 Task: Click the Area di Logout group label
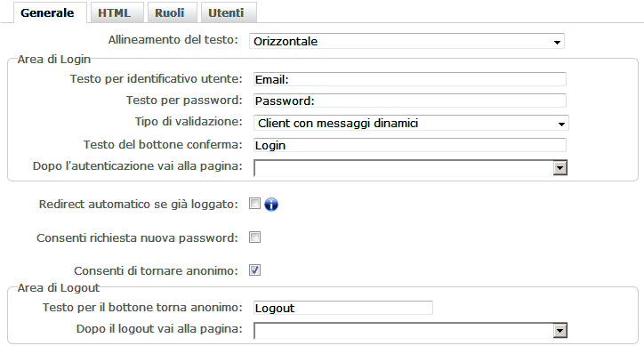tap(59, 287)
